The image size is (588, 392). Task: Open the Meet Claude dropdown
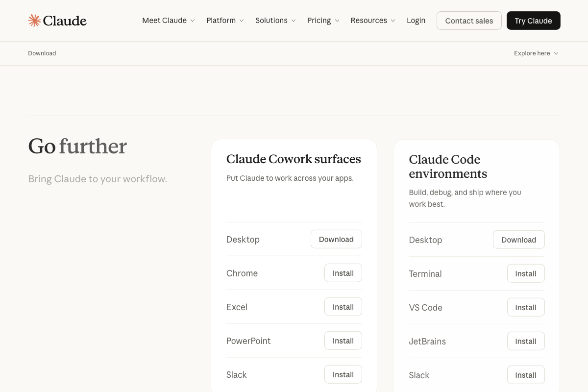(168, 20)
